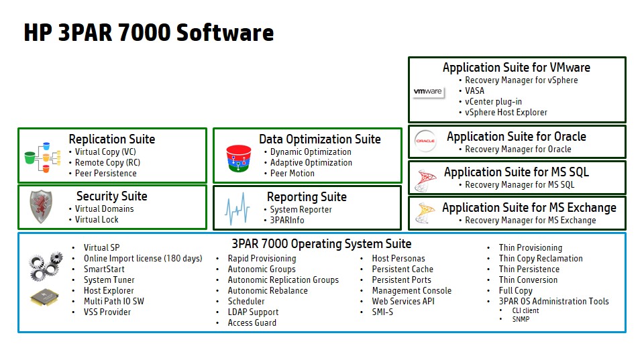Click the Autonomic Replication Groups bullet
Screen dimensions: 644x362
click(283, 280)
